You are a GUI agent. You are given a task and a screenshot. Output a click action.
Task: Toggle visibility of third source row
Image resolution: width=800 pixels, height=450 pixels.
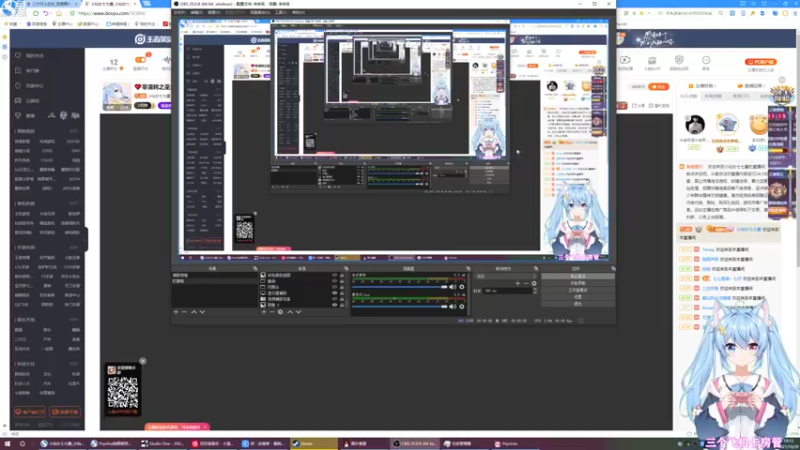335,287
